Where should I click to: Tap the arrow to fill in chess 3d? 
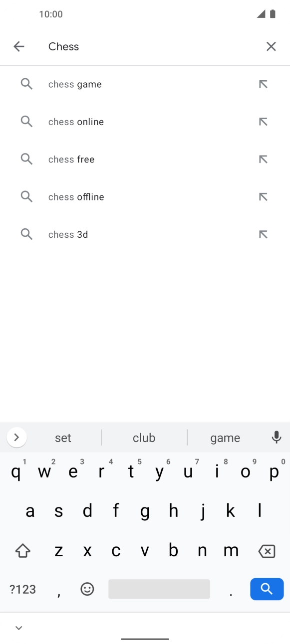pos(264,234)
